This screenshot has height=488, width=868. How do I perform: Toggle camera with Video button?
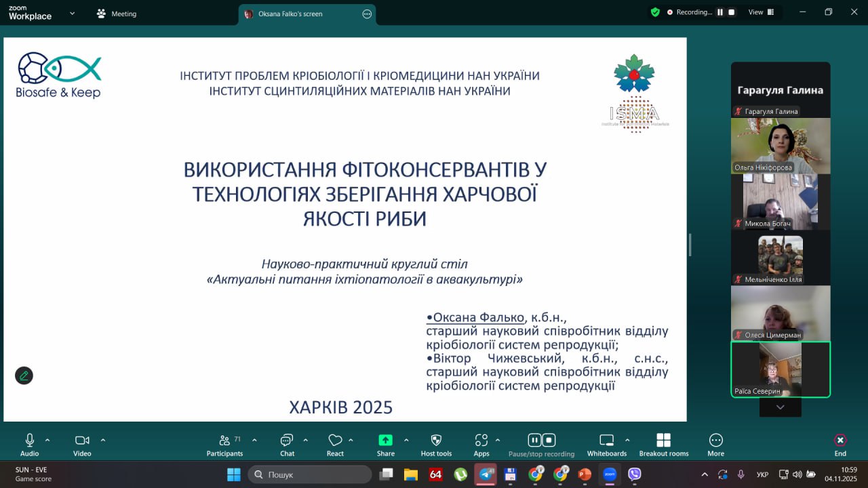click(82, 441)
